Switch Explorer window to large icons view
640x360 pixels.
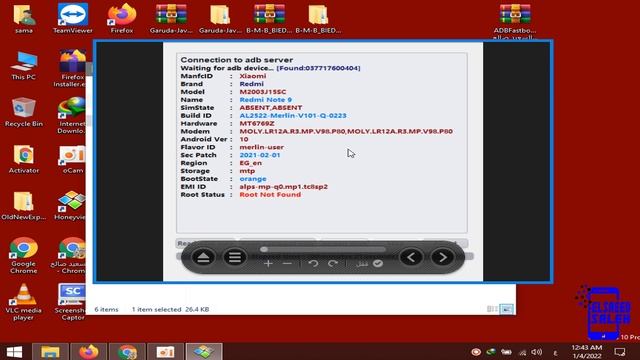(507, 309)
